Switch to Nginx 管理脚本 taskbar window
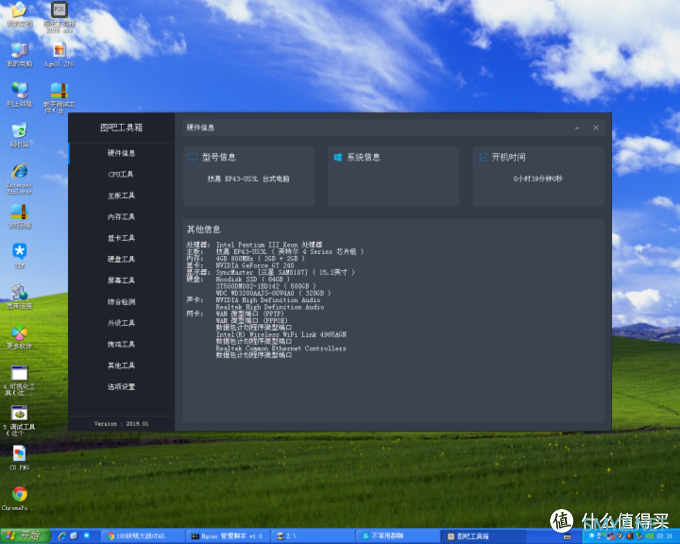 [227, 536]
